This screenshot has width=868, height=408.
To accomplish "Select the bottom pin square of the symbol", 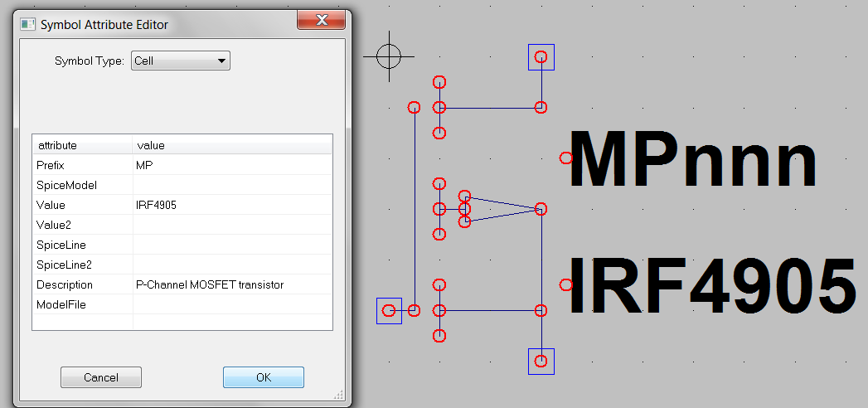I will 541,361.
